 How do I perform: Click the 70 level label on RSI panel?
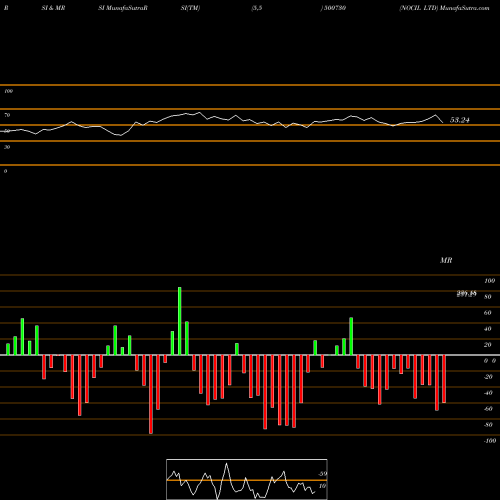click(7, 115)
